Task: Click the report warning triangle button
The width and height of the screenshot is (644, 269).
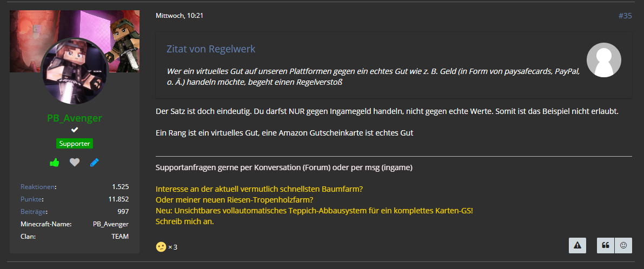Action: [577, 245]
